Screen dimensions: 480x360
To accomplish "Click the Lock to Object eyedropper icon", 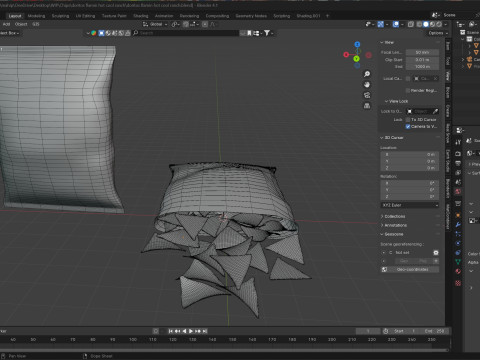I will [x=435, y=111].
